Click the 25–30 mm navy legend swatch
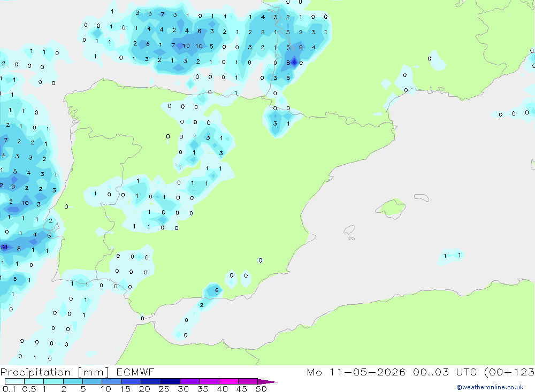535x392 pixels. (x=170, y=381)
